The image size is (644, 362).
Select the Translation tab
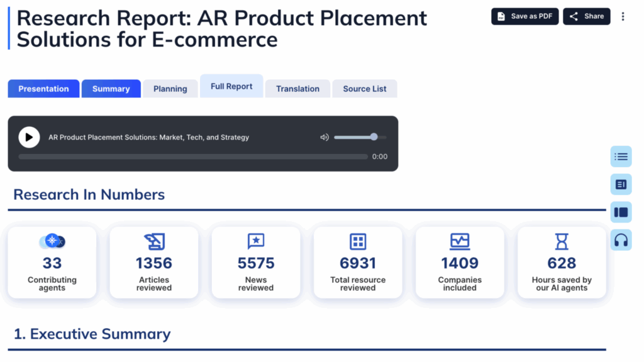click(297, 89)
